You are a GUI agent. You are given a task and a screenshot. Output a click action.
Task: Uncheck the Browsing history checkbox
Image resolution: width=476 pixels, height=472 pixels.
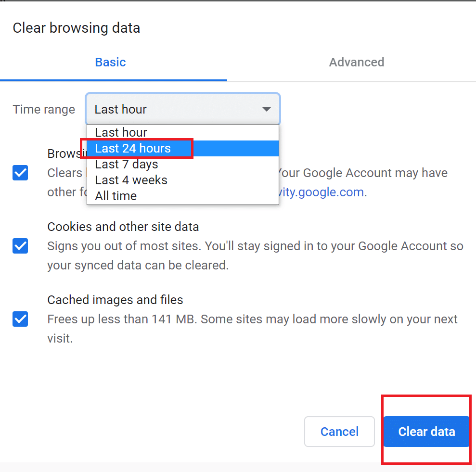click(x=20, y=173)
